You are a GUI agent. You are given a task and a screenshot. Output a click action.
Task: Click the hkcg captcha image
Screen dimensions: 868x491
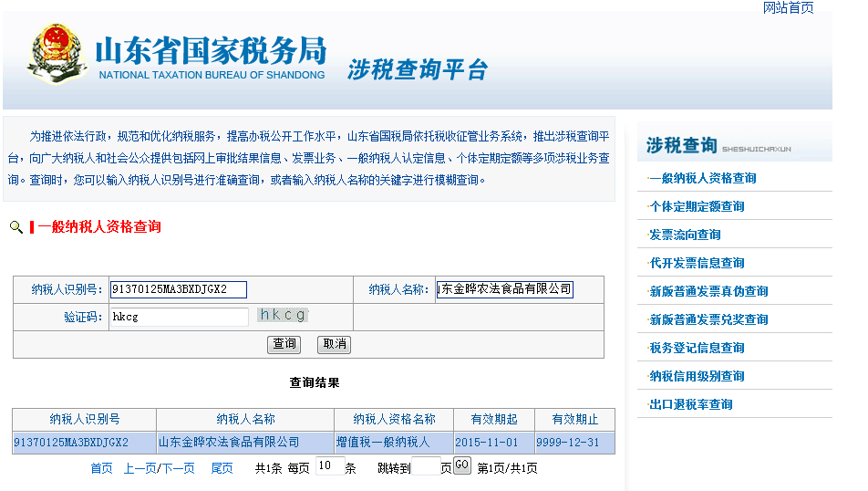point(283,316)
